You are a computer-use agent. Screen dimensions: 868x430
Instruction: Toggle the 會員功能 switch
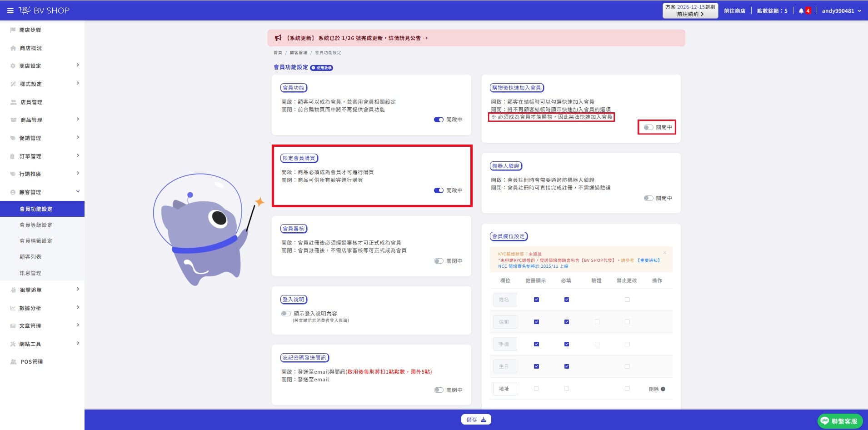pyautogui.click(x=439, y=120)
